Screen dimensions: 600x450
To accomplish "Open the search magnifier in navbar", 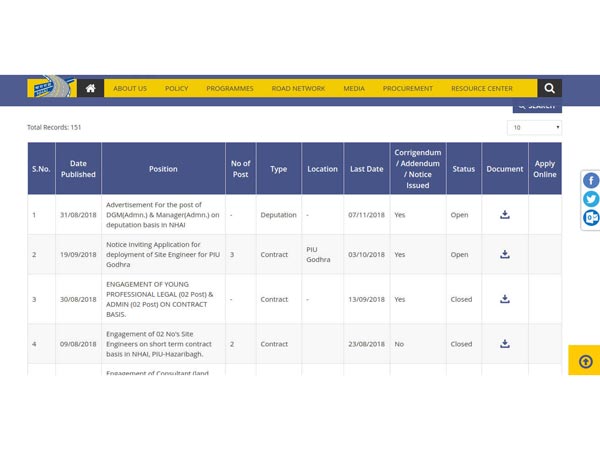I will (x=549, y=88).
